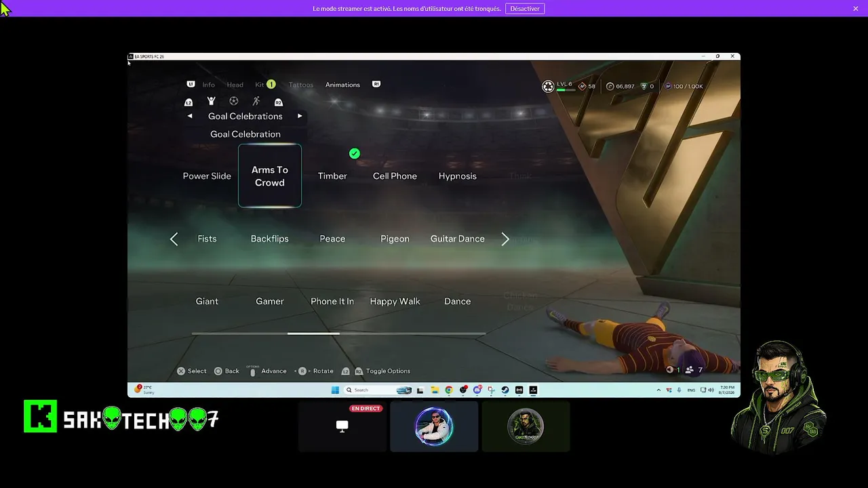Select the Dance celebration

[x=458, y=302]
